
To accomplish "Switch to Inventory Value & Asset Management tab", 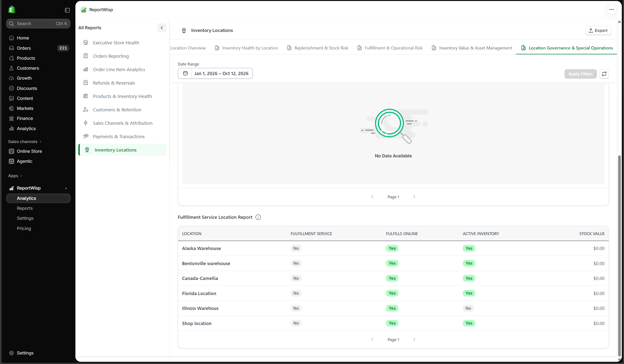I will click(472, 48).
